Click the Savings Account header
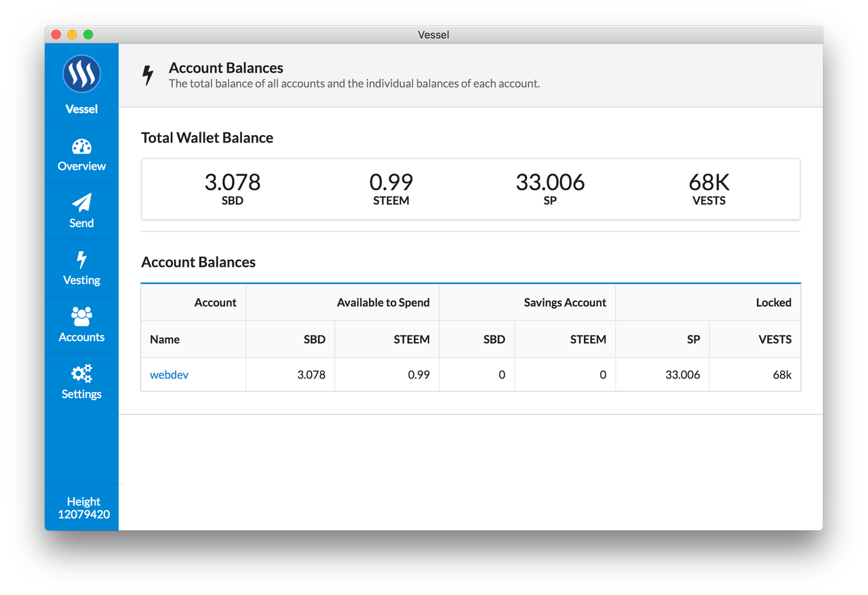868x595 pixels. (528, 303)
